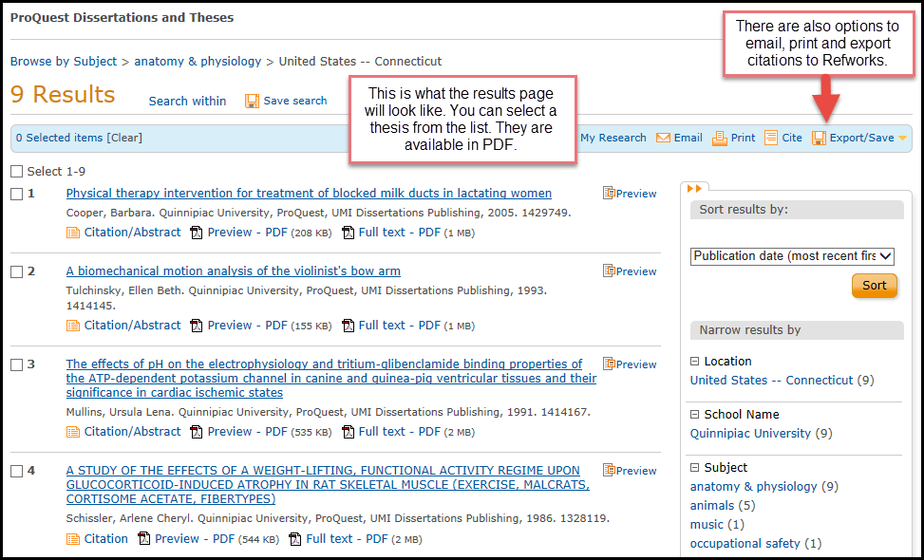Image resolution: width=924 pixels, height=560 pixels.
Task: Click the Clear selected items link
Action: pos(124,138)
